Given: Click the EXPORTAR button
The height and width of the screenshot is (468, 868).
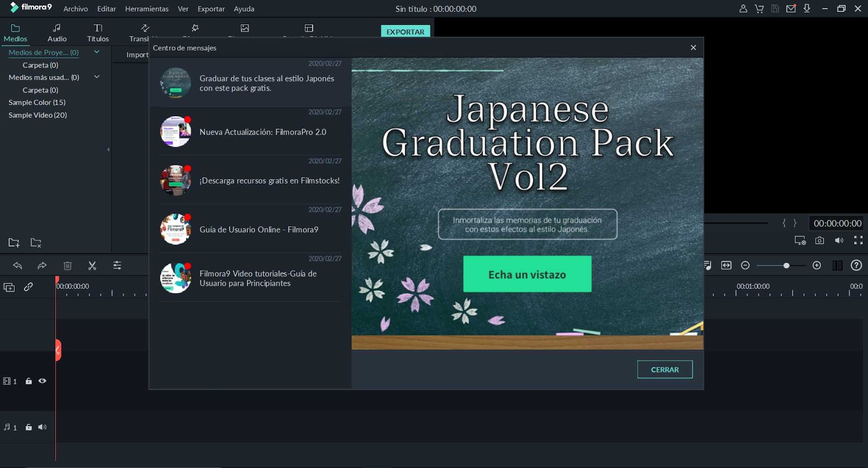Looking at the screenshot, I should tap(405, 31).
